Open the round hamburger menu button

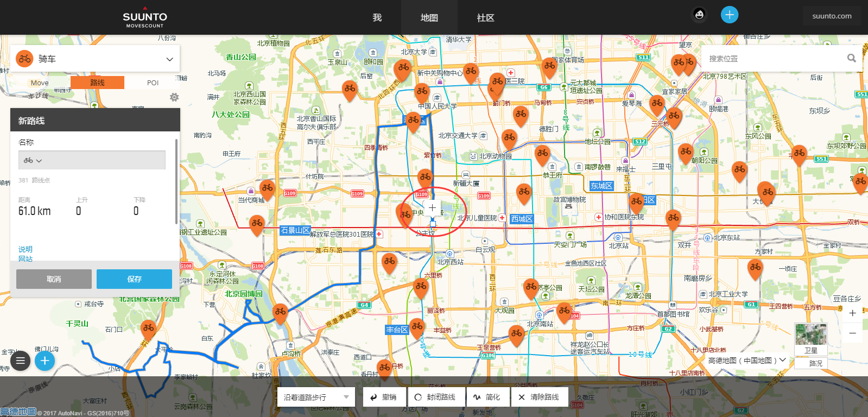tap(21, 361)
